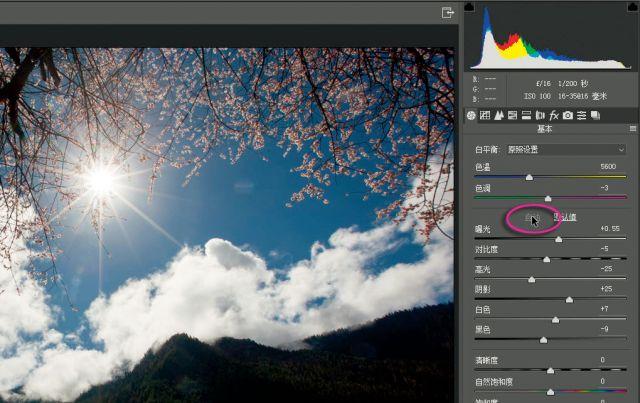Viewport: 640px width, 403px height.
Task: Open the Effects (fx) panel tab
Action: 554,116
